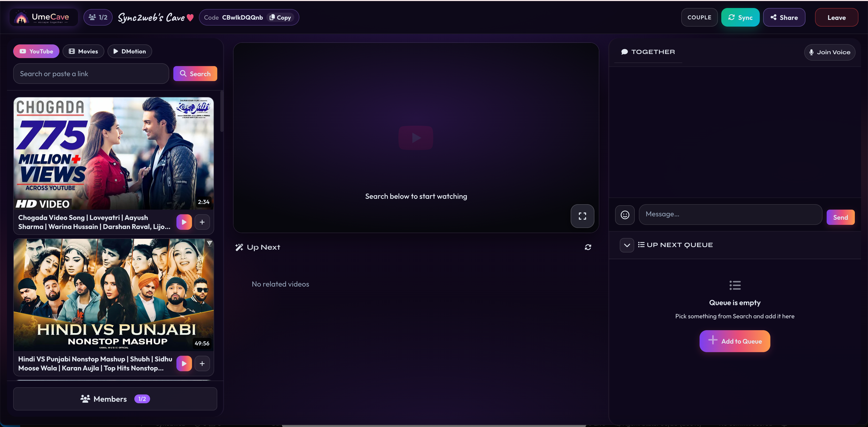Screen dimensions: 868x427
Task: Add Chogada Video Song to queue
Action: coord(202,222)
